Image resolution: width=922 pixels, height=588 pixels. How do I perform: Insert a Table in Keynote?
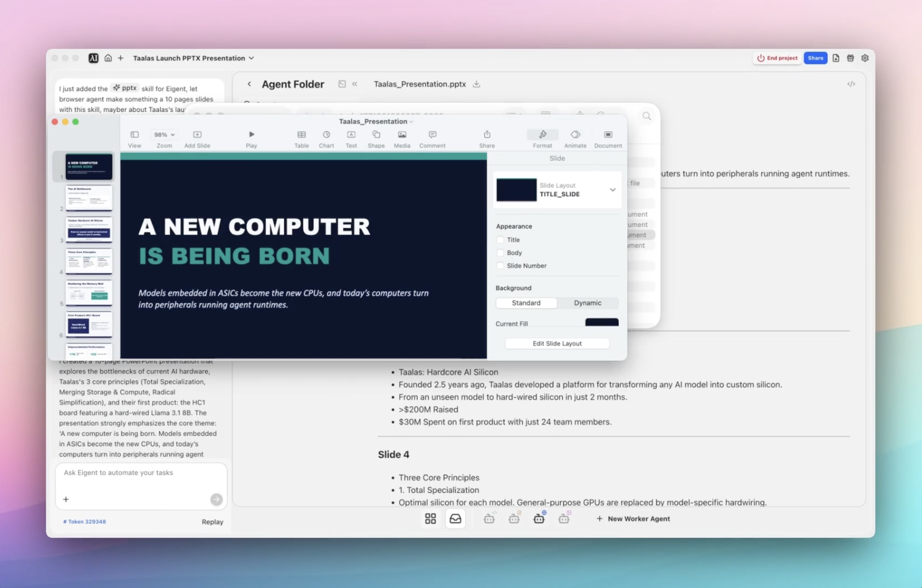[x=301, y=135]
